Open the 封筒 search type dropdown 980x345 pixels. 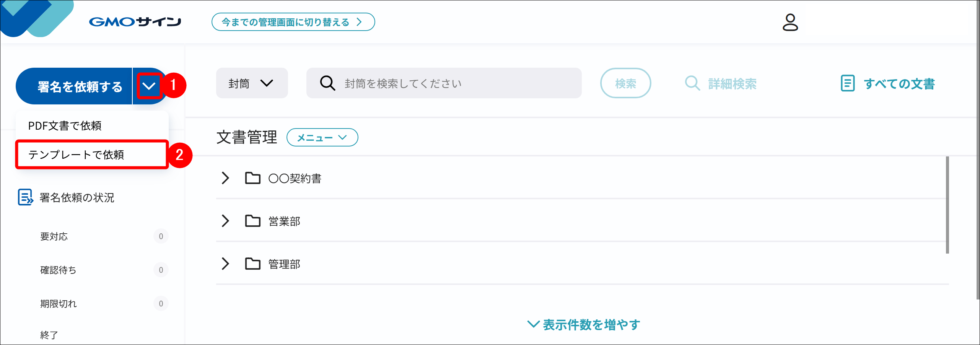(x=252, y=83)
